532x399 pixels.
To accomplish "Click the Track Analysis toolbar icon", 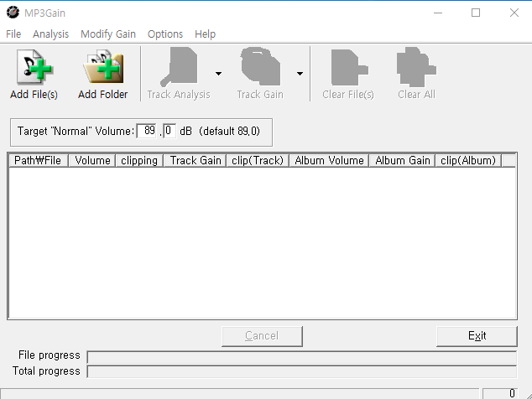I will coord(179,67).
